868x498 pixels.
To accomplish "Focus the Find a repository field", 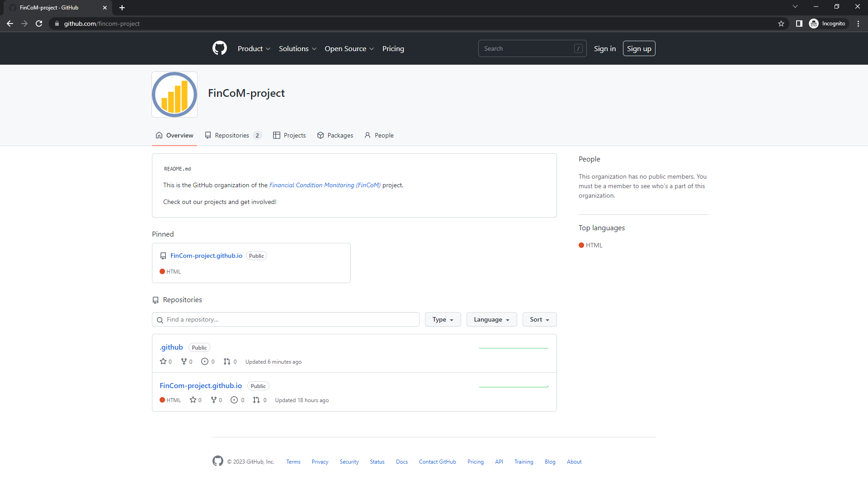I will pyautogui.click(x=286, y=319).
